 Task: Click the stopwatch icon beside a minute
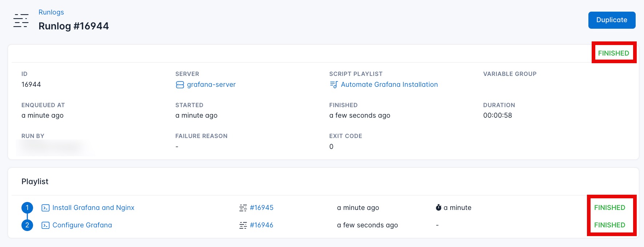[x=439, y=207]
